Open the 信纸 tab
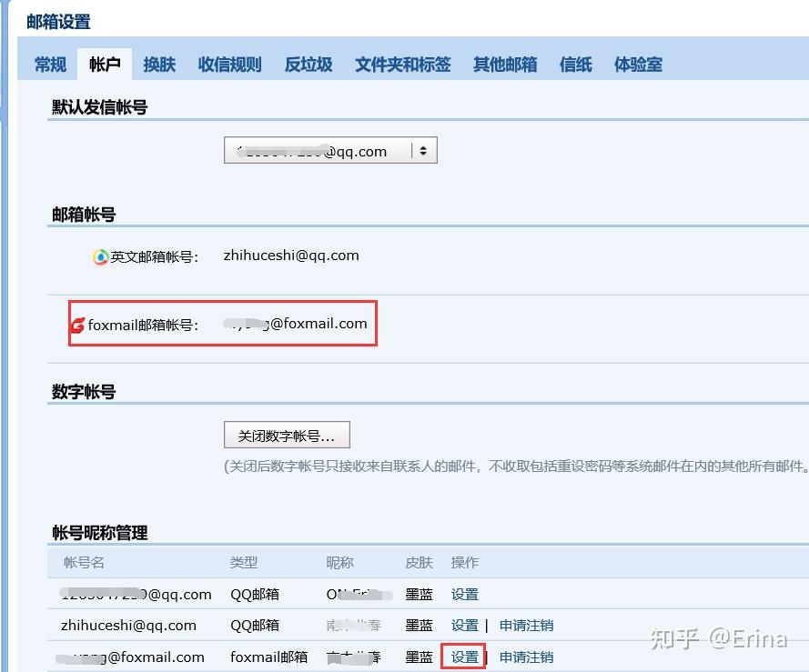Screen dimensions: 809x672 coord(576,65)
